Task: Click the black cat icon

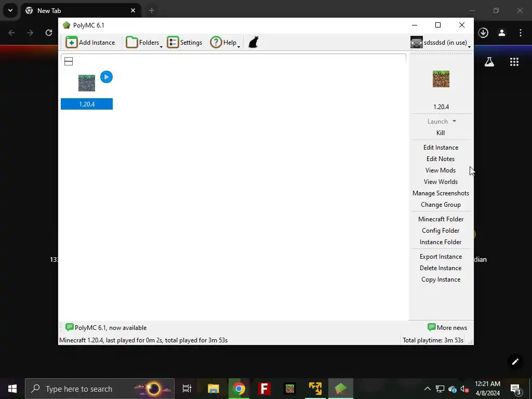Action: tap(254, 43)
